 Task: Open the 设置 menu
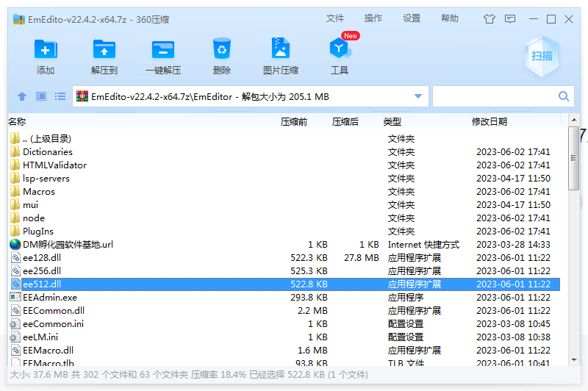[412, 18]
